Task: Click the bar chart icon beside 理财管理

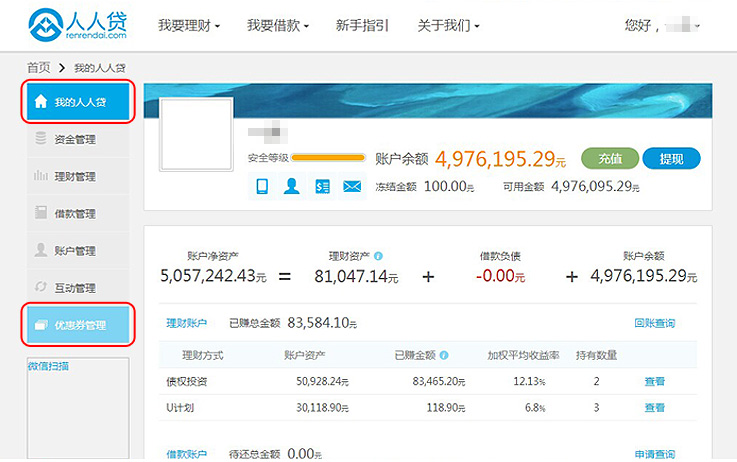Action: (41, 176)
